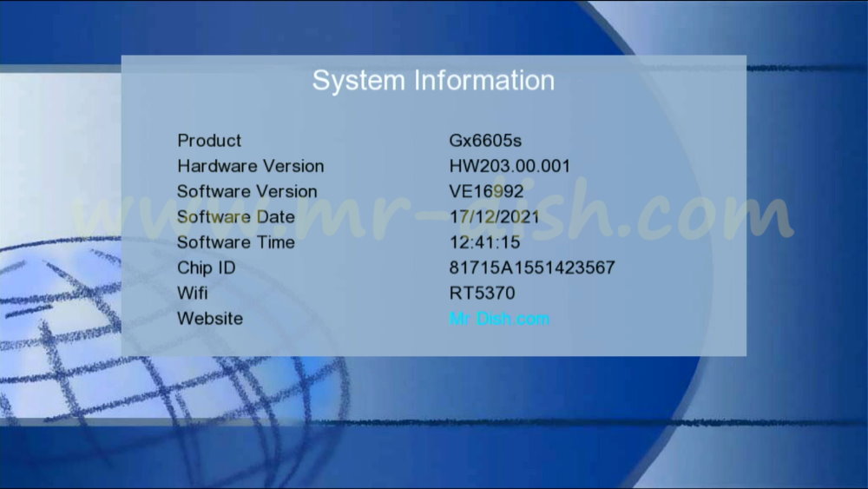Select the Product label
Image resolution: width=868 pixels, height=489 pixels.
(x=209, y=141)
